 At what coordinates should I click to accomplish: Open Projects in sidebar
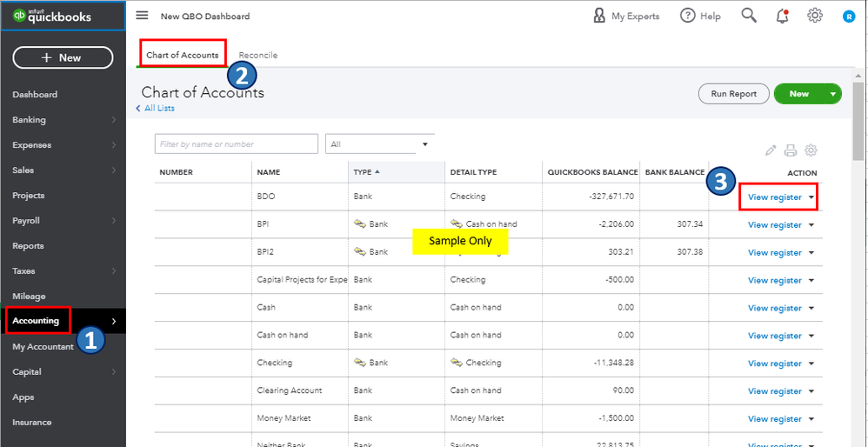coord(28,196)
